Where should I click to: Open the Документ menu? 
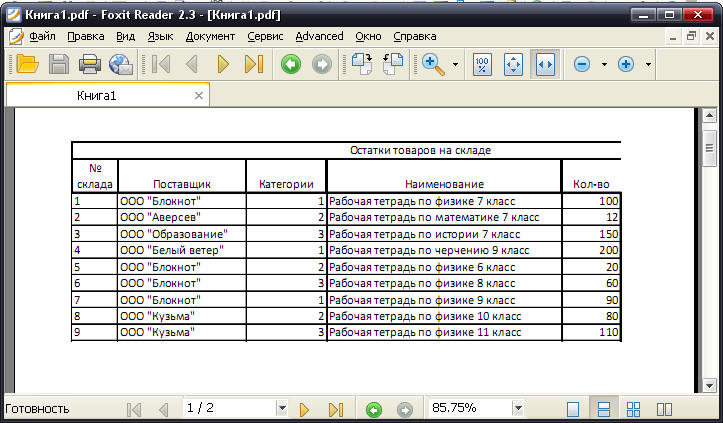coord(210,36)
